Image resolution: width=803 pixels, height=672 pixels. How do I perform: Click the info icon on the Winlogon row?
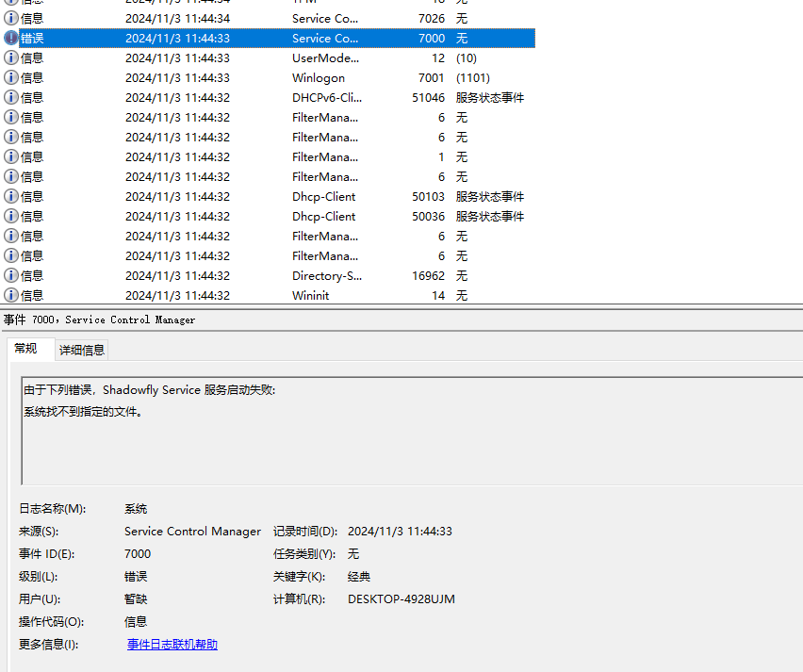click(10, 78)
